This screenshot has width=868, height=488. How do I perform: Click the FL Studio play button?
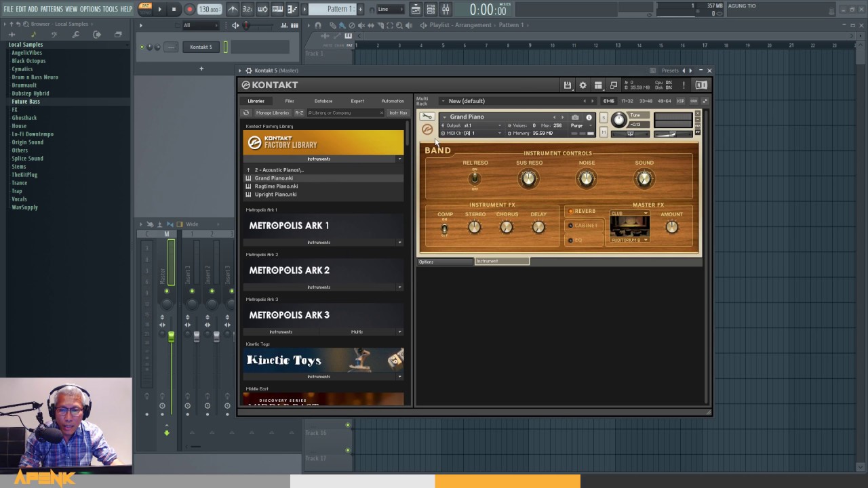(160, 9)
